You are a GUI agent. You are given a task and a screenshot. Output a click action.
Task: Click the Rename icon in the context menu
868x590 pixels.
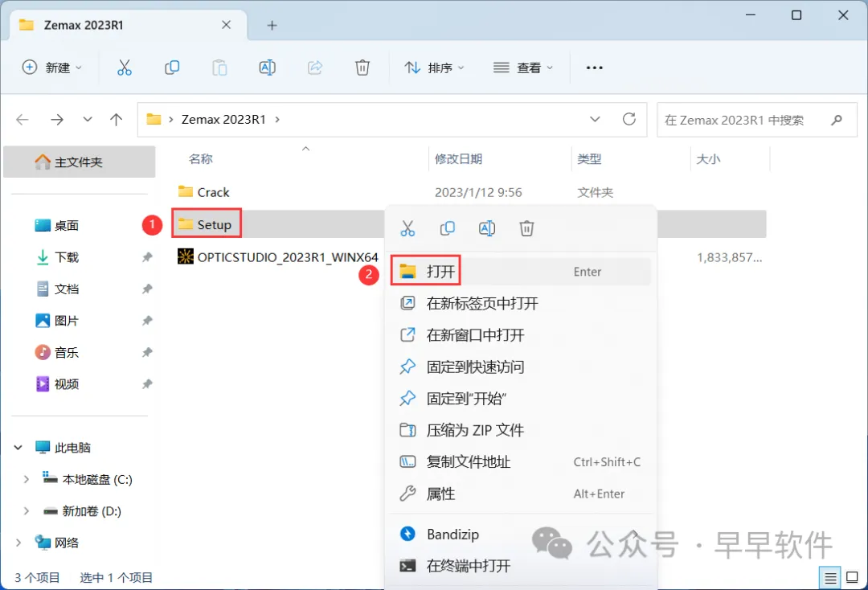(487, 228)
